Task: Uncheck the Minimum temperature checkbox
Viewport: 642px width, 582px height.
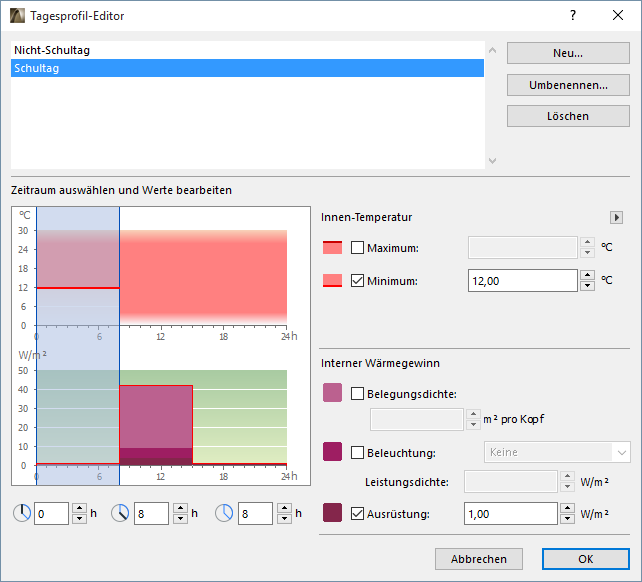Action: (357, 281)
